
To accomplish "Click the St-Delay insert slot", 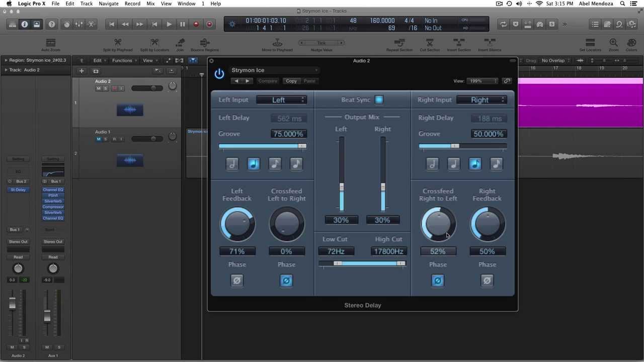I will (18, 190).
